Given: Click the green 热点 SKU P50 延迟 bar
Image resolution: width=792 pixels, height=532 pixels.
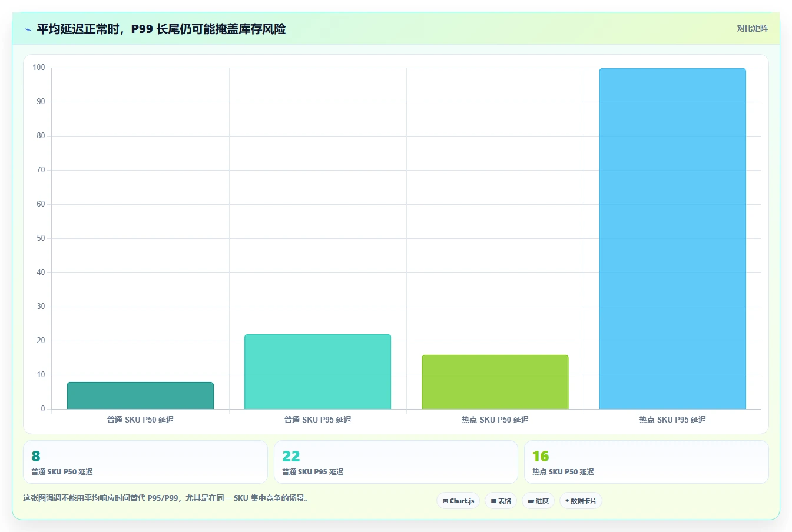Looking at the screenshot, I should [495, 382].
